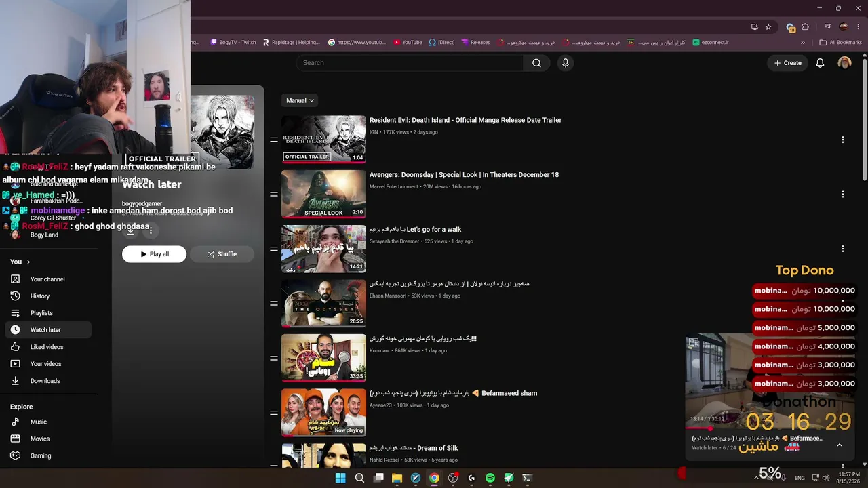Visit Ehsan Mansoori channel link
Viewport: 868px width, 488px height.
pyautogui.click(x=388, y=296)
